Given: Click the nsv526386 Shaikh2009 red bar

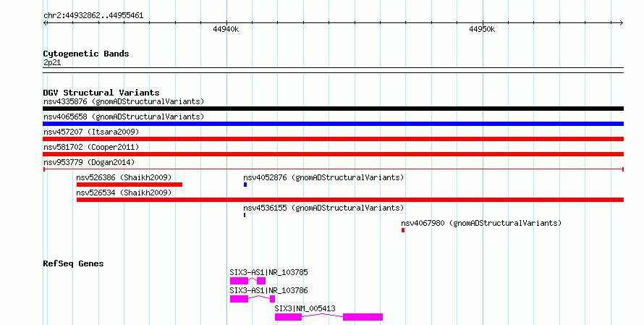Looking at the screenshot, I should (x=130, y=185).
